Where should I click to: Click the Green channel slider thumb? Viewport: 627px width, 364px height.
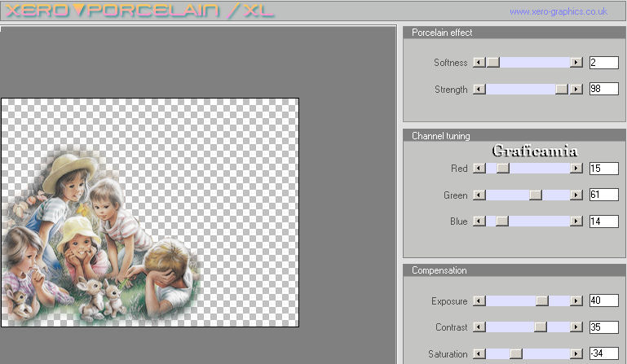[x=536, y=195]
